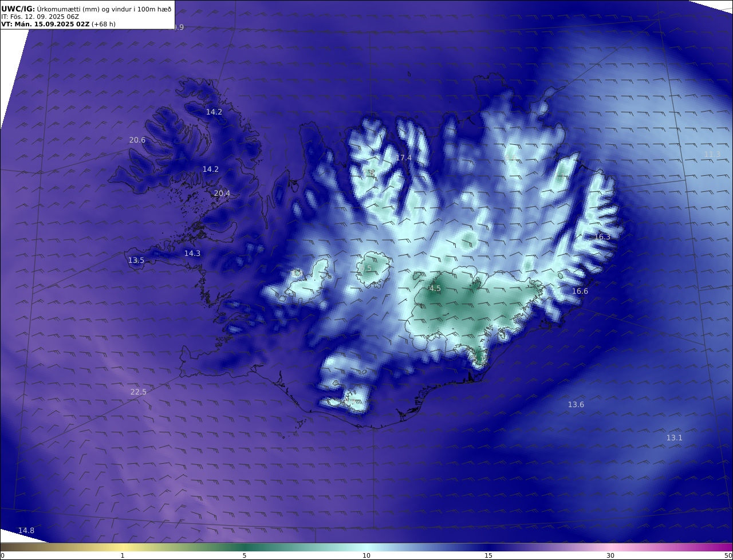Click the 0 tick on the color scale
The width and height of the screenshot is (733, 560).
point(2,555)
